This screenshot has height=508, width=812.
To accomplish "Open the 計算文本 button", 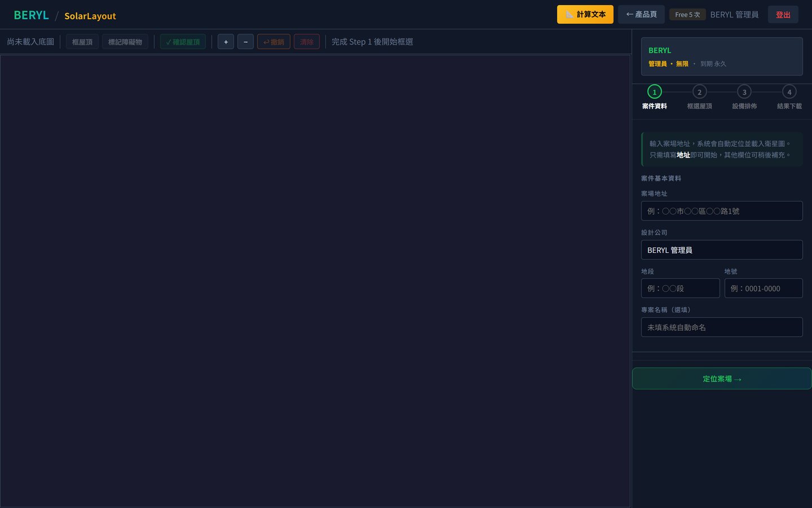I will (x=585, y=15).
